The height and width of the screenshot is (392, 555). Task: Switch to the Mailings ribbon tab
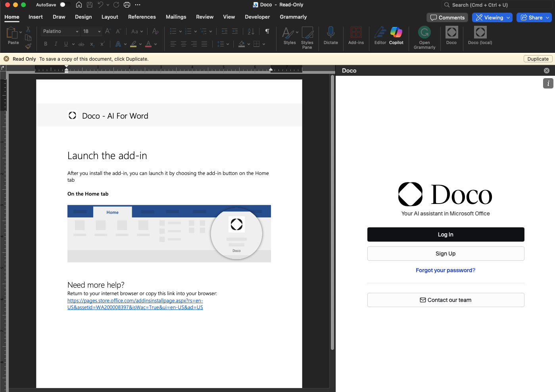[x=176, y=17]
